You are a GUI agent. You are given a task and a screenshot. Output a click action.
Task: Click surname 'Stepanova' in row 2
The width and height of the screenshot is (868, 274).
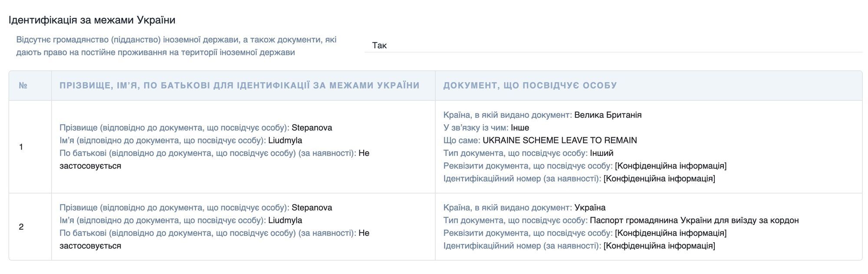pyautogui.click(x=312, y=208)
